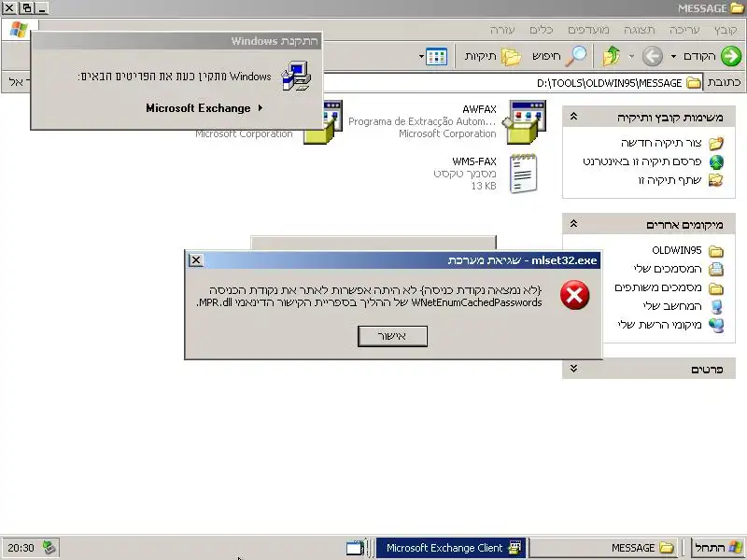Click the My Network Places (מיקומי הרשת שלי) icon
The width and height of the screenshot is (747, 560).
(715, 325)
